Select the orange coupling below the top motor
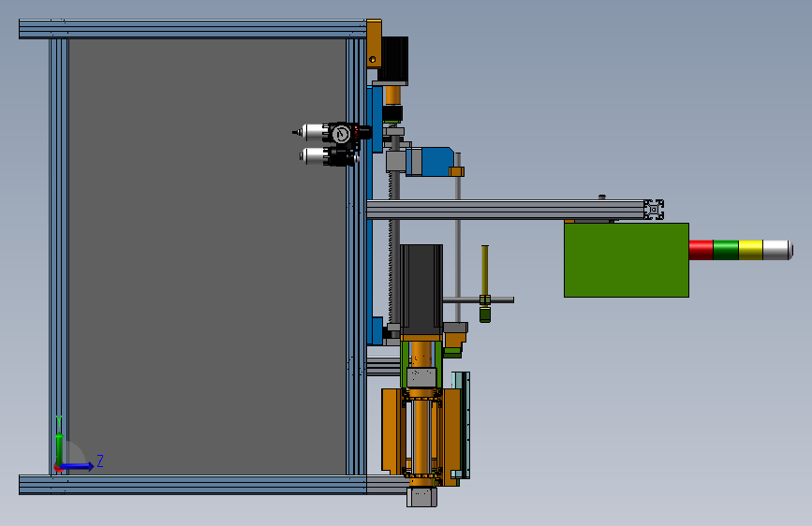 (x=393, y=95)
